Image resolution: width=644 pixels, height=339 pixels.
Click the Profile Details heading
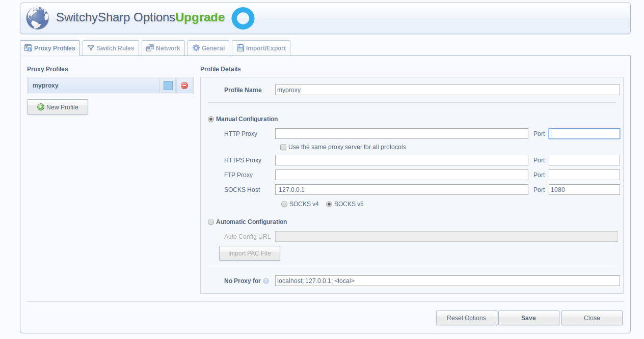(x=221, y=69)
